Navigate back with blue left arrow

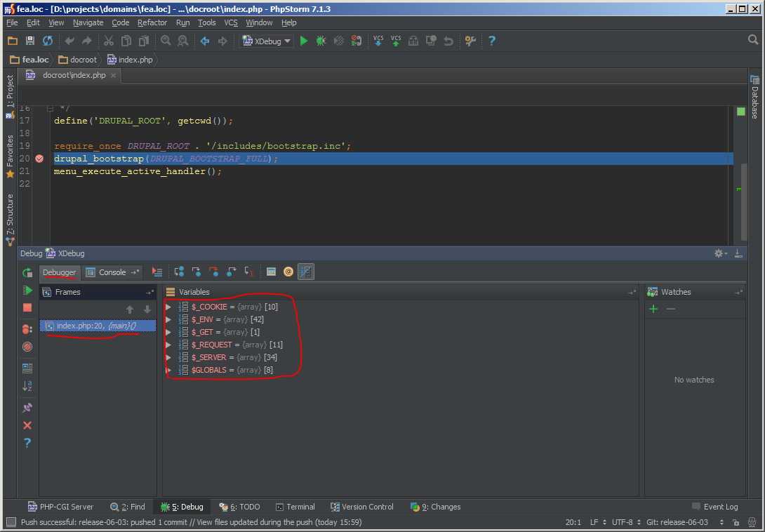tap(205, 41)
